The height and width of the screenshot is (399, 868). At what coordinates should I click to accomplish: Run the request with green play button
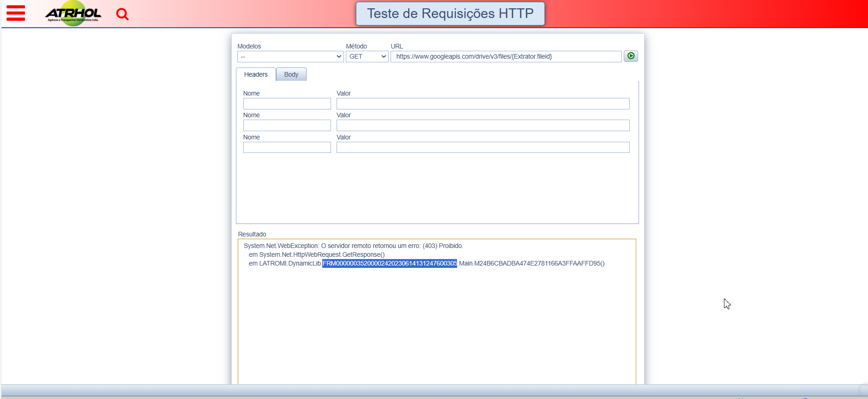click(631, 56)
